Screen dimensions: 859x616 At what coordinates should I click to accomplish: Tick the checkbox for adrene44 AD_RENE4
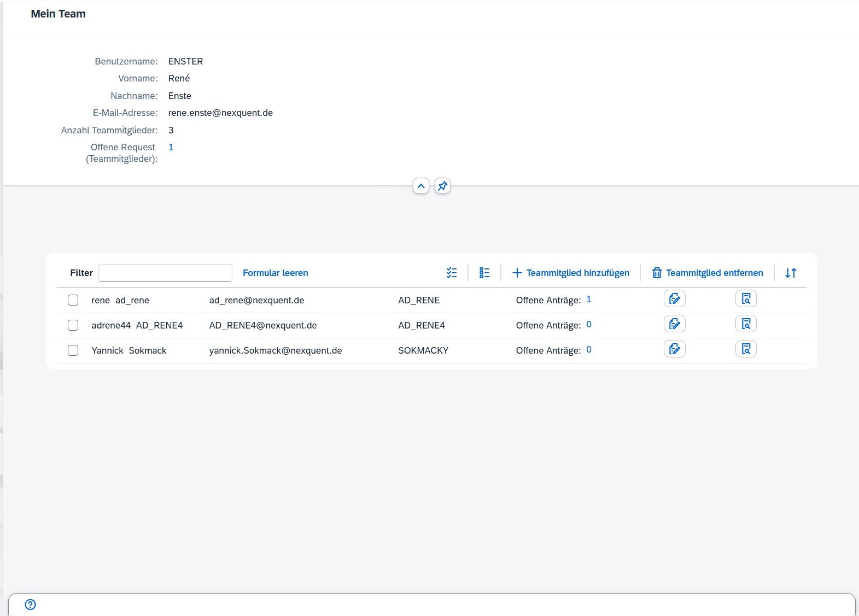[x=73, y=325]
